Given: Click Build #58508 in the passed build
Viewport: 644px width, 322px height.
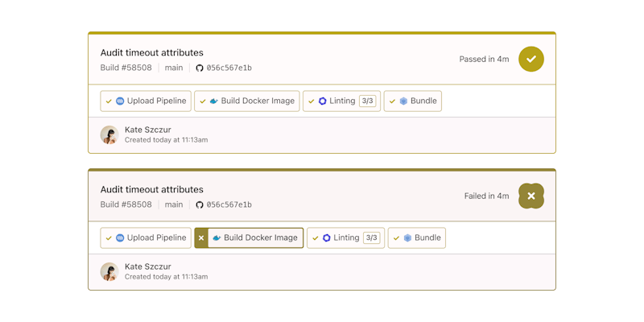Looking at the screenshot, I should (x=126, y=68).
